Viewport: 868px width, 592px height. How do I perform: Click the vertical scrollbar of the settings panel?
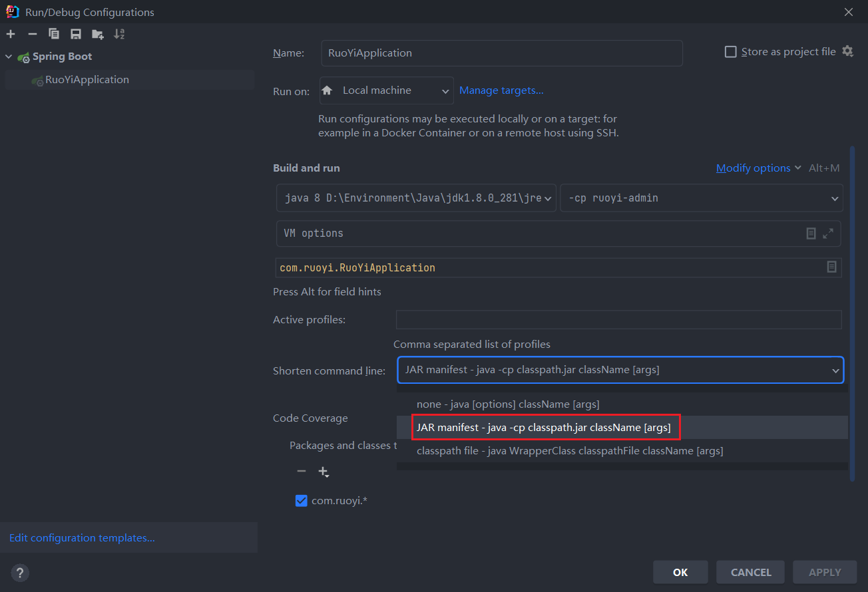coord(852,313)
